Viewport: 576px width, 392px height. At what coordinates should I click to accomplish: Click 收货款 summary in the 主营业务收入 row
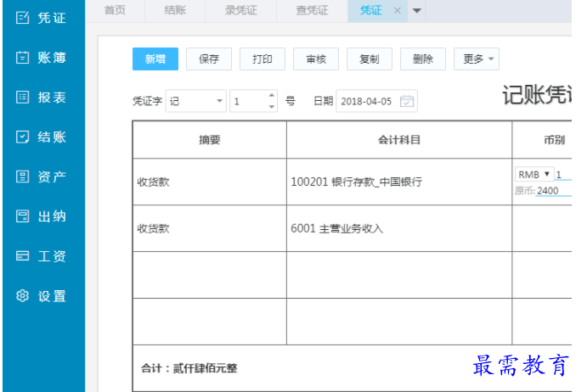point(153,229)
